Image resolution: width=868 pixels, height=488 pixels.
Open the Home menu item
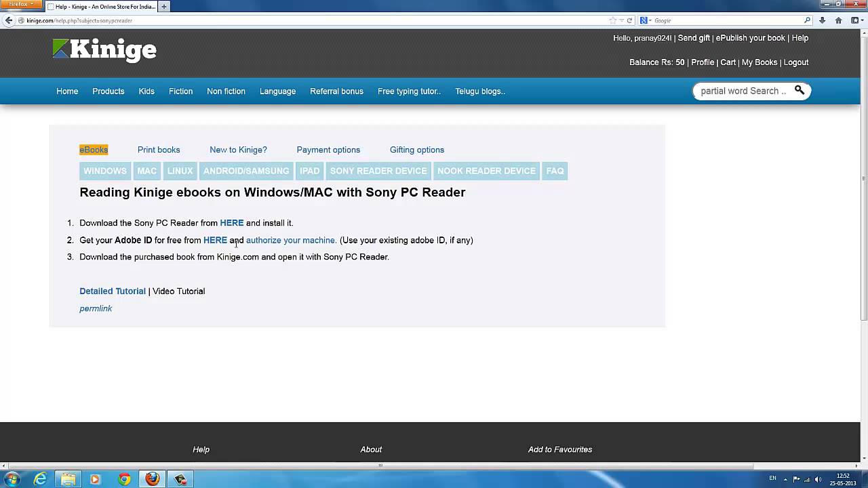(67, 91)
